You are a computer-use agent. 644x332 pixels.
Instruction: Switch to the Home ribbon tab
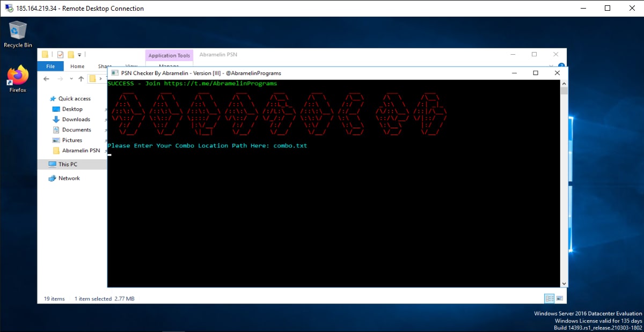pos(77,67)
